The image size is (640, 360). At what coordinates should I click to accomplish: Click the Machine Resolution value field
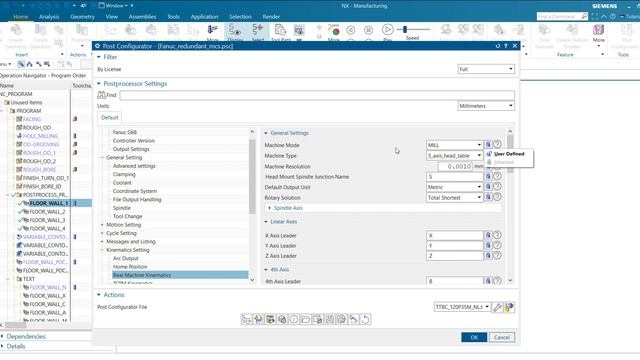click(x=455, y=167)
